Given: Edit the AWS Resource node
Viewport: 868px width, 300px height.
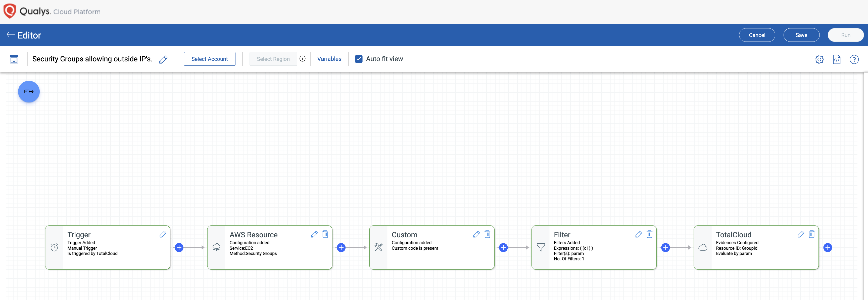Looking at the screenshot, I should coord(314,234).
